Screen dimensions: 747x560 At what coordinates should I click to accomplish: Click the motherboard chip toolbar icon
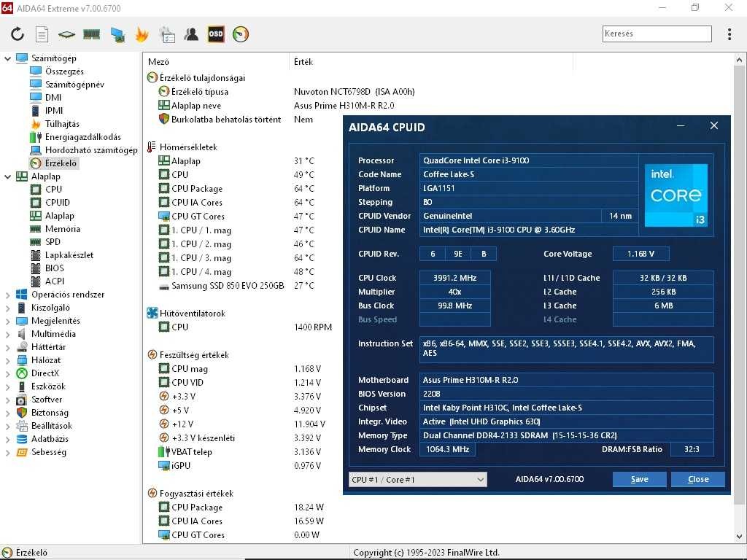pos(66,34)
